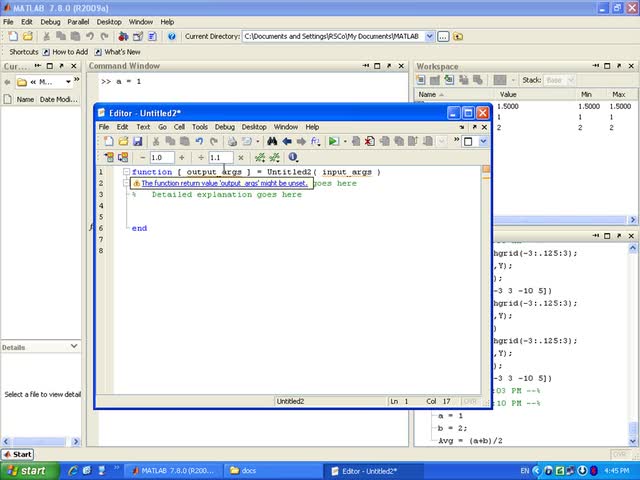Open Editor Go menu
This screenshot has height=480, width=640.
coord(162,127)
